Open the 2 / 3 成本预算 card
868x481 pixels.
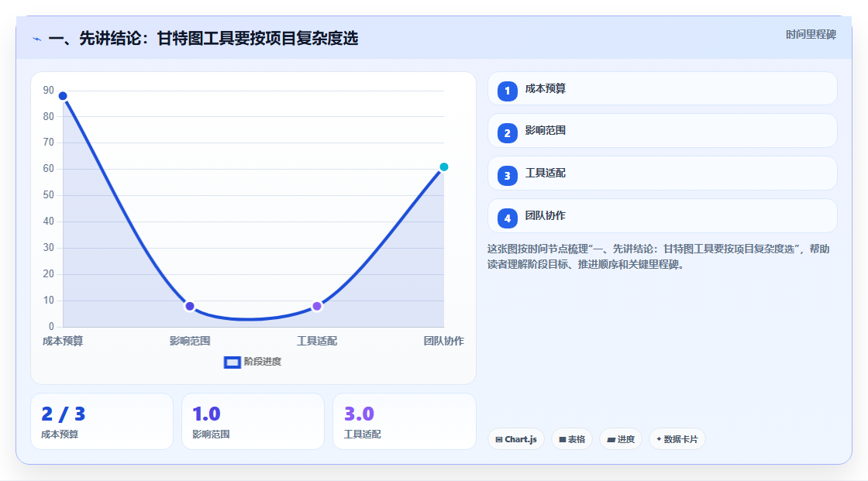click(x=102, y=422)
